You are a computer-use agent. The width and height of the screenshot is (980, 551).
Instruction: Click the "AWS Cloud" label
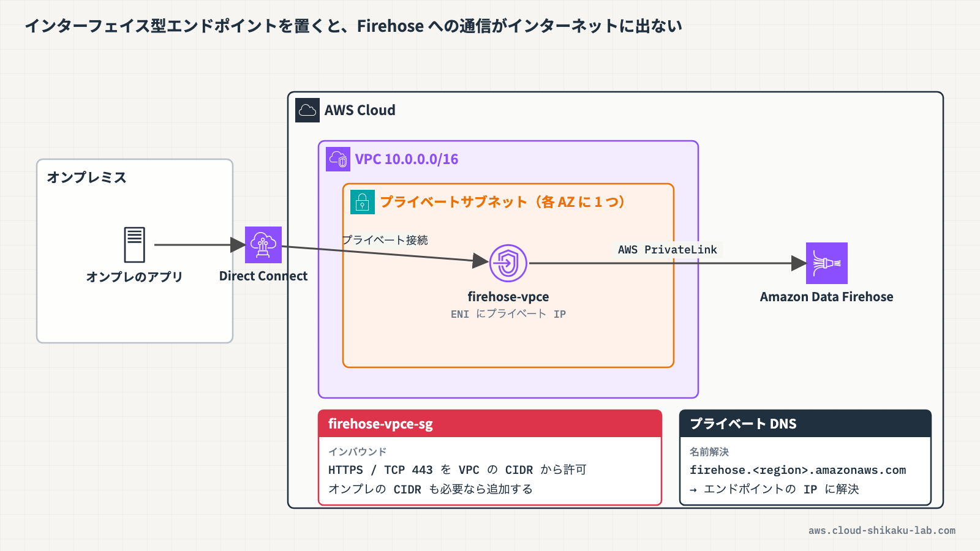(360, 110)
